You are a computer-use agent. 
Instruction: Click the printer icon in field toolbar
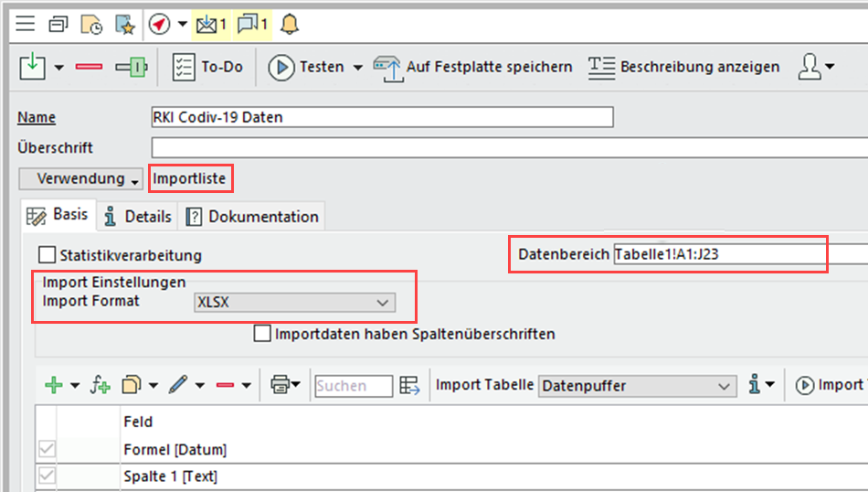(x=280, y=385)
